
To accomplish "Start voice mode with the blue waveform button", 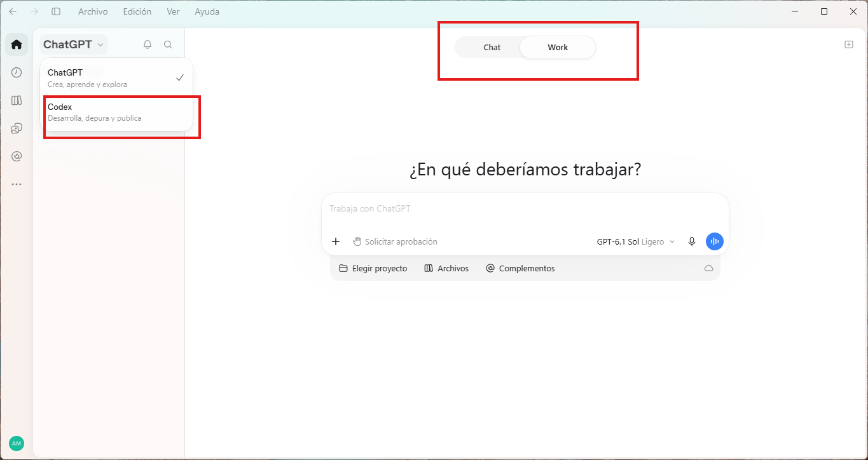I will (x=715, y=241).
